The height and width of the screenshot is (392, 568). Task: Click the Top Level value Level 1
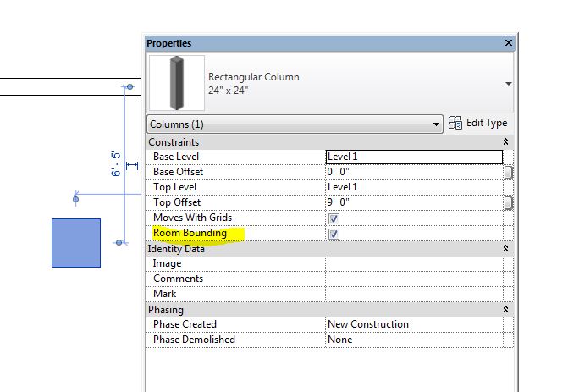(414, 187)
